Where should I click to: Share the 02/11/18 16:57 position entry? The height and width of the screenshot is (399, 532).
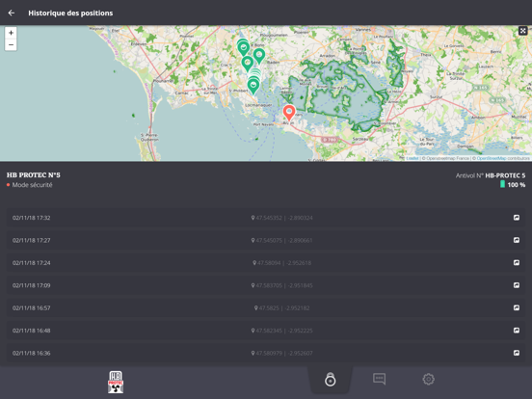point(516,307)
